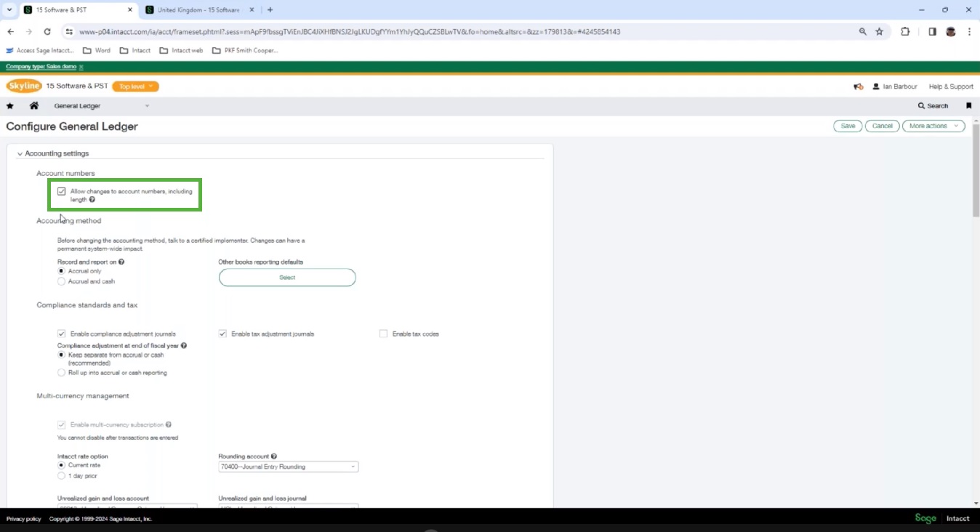Open Search from the top right
Screen dimensions: 980x532
pos(933,105)
